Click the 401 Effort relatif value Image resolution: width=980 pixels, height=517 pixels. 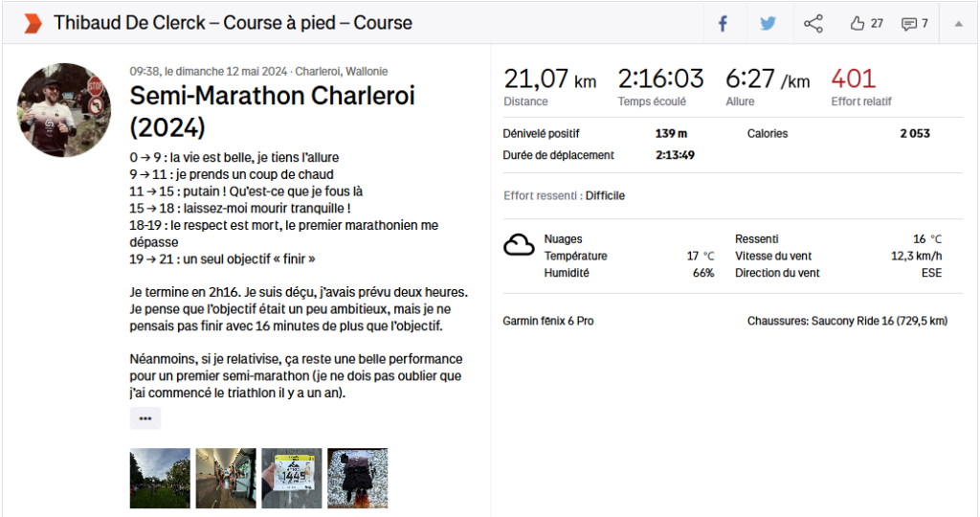[853, 79]
